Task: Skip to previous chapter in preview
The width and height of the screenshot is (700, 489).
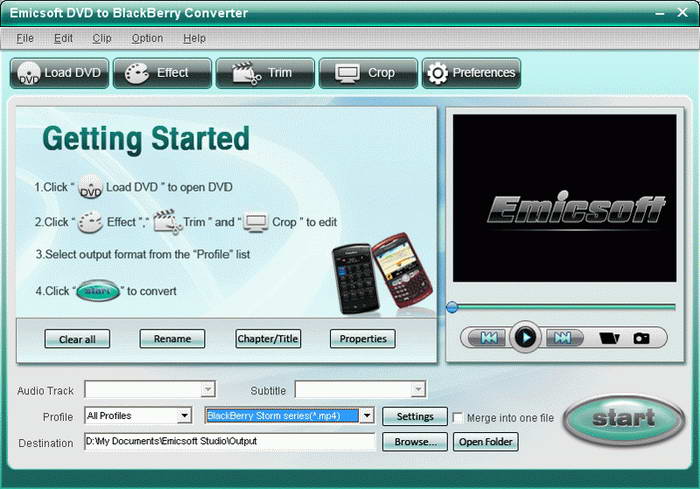Action: pos(489,338)
